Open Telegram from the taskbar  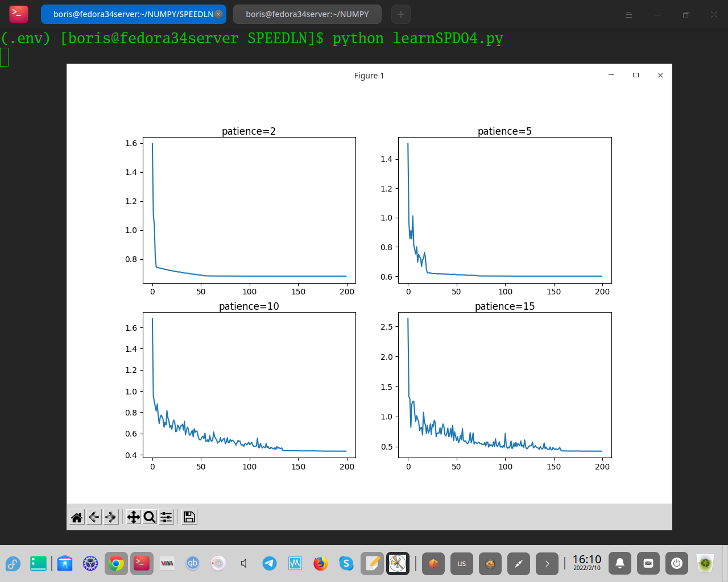pyautogui.click(x=270, y=563)
